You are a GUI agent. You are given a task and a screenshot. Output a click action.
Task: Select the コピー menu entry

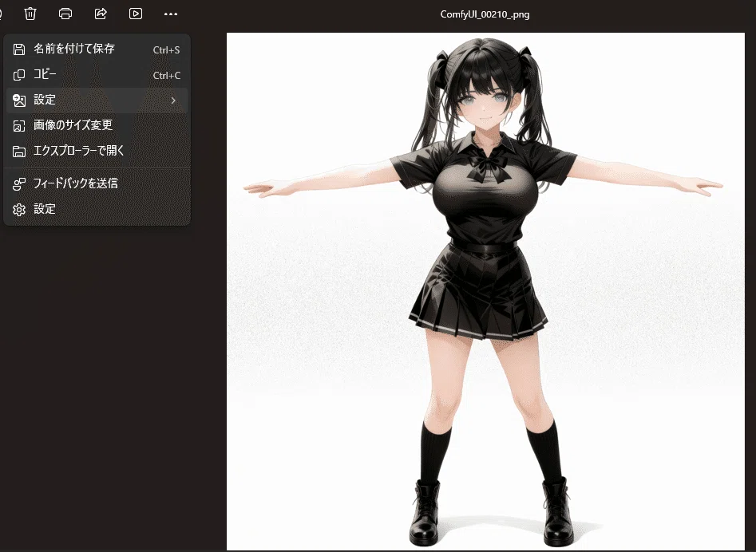point(97,75)
